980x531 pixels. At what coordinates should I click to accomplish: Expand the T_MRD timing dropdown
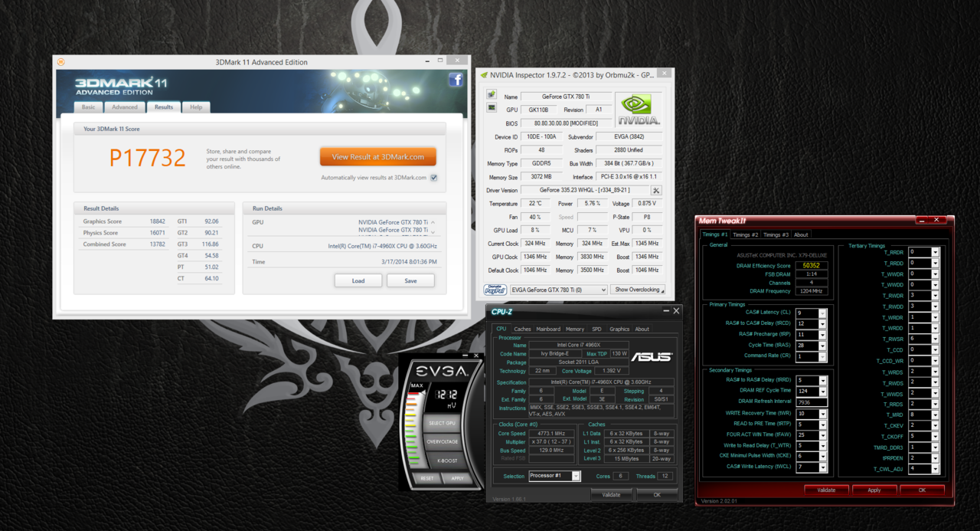coord(935,415)
